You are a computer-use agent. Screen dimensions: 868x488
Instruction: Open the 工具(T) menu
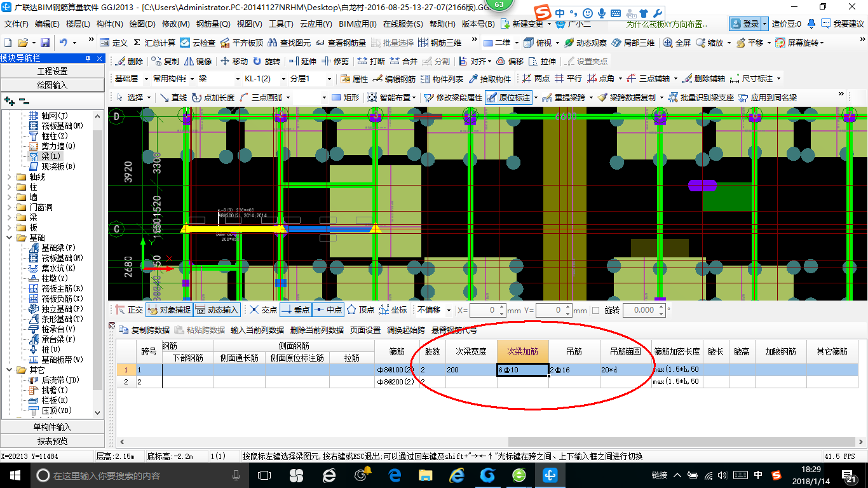click(281, 24)
